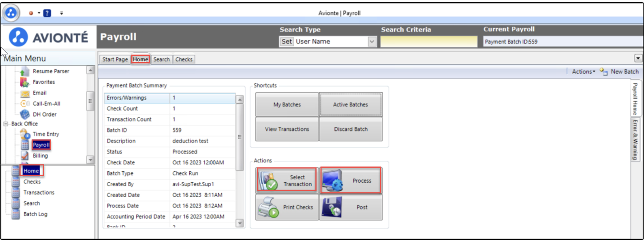Image resolution: width=644 pixels, height=241 pixels.
Task: Click the New Batch icon in toolbar
Action: point(604,71)
